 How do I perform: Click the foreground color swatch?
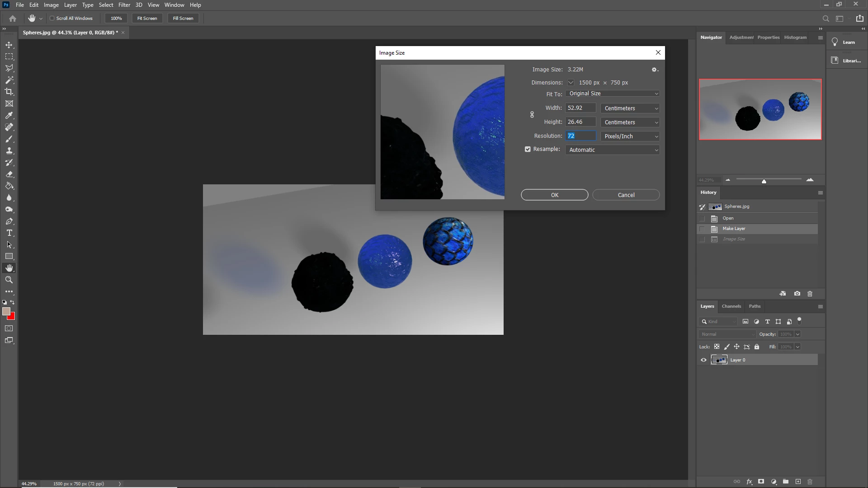tap(6, 311)
